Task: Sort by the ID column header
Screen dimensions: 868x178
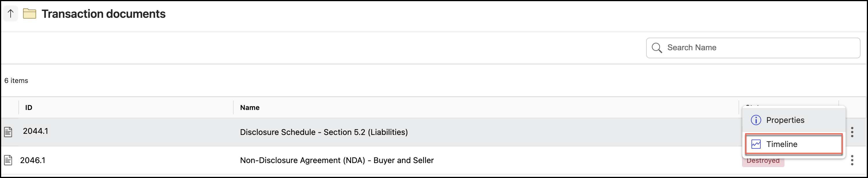Action: pos(29,108)
